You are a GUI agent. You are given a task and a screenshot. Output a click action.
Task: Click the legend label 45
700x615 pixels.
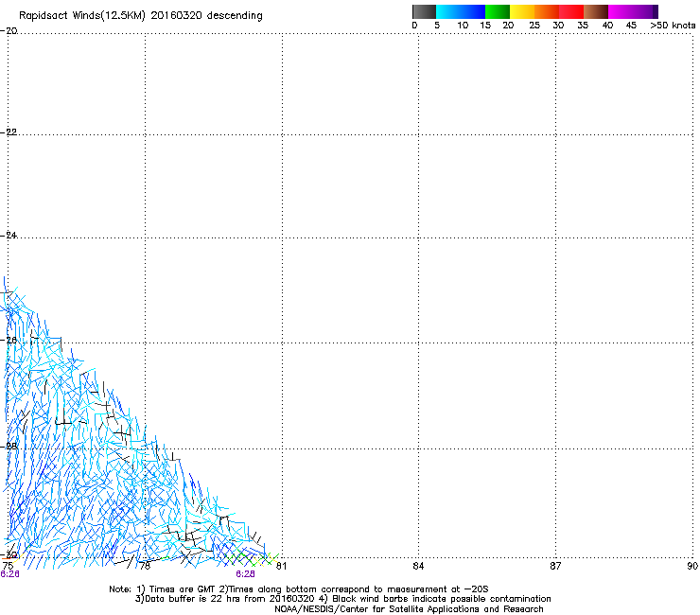click(x=631, y=26)
